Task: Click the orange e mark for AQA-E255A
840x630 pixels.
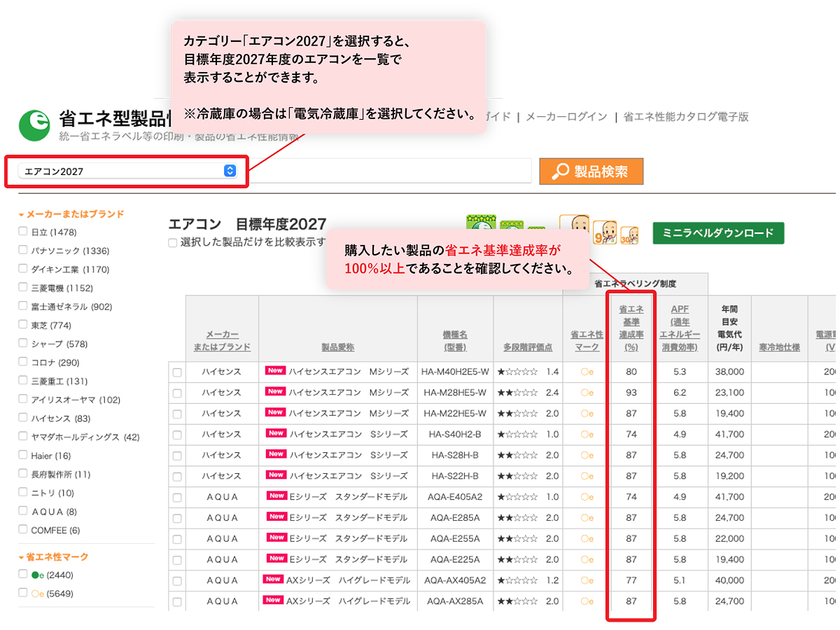Action: click(587, 539)
